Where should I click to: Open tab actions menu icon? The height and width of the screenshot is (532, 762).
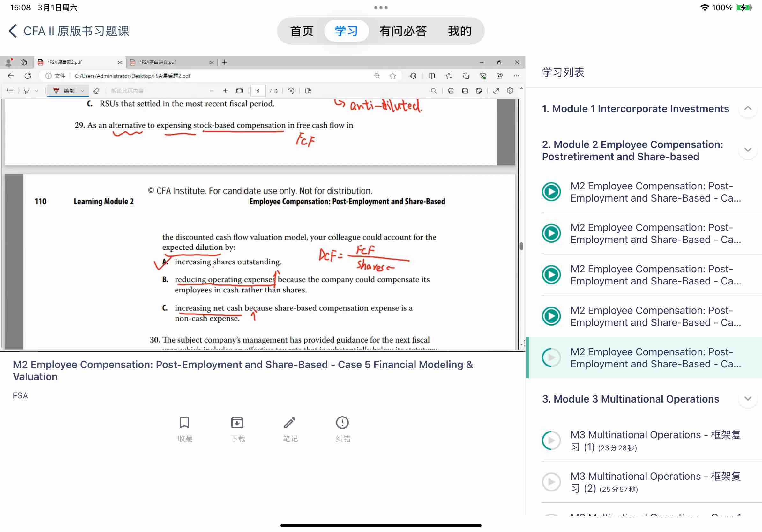(x=24, y=63)
